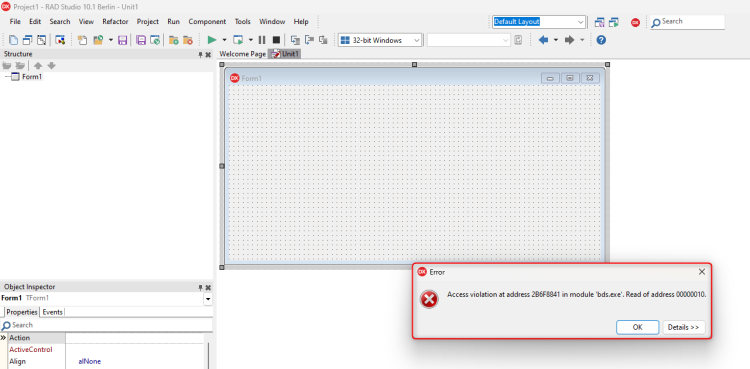Viewport: 750px width, 369px height.
Task: Switch to the Welcome Page tab
Action: point(243,54)
